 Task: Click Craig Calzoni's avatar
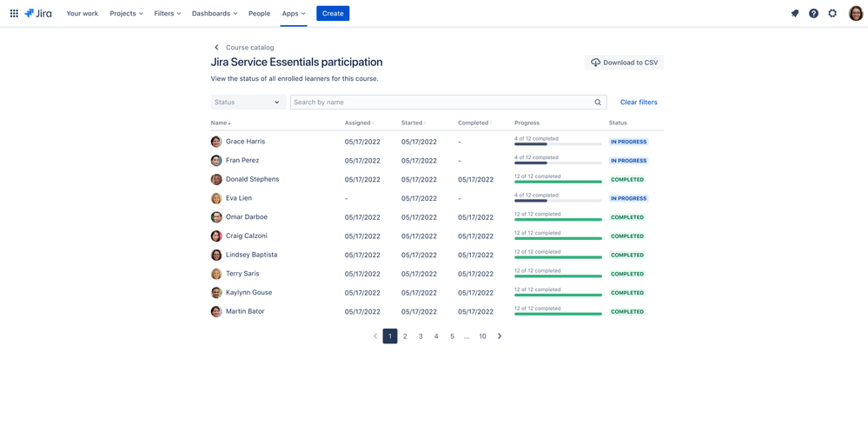216,236
